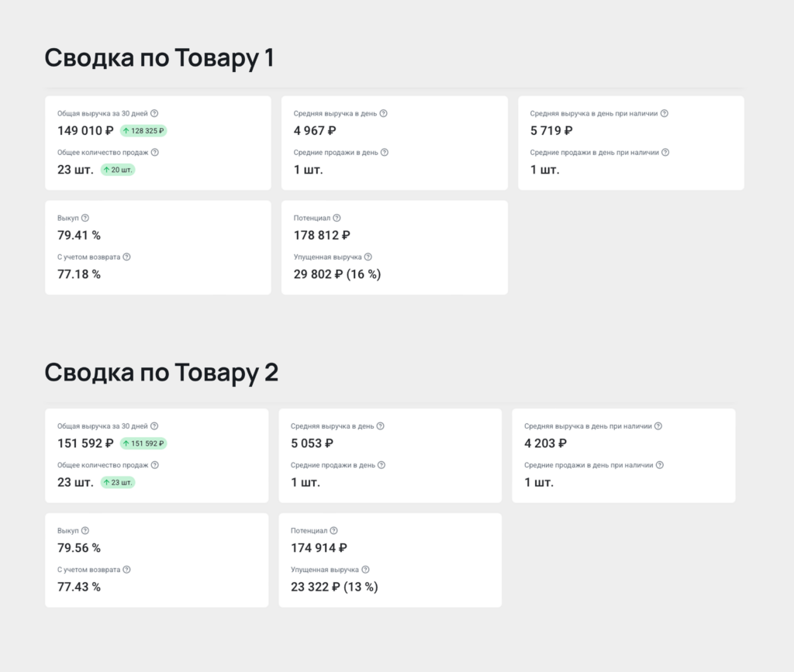The width and height of the screenshot is (794, 672).
Task: Select the heading "Сводка по Товару 1"
Action: tap(160, 57)
